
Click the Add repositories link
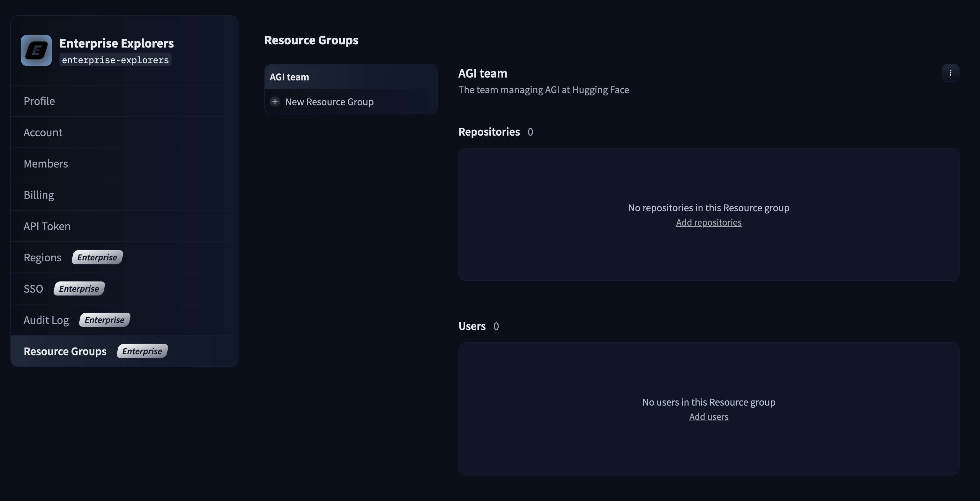pyautogui.click(x=709, y=222)
